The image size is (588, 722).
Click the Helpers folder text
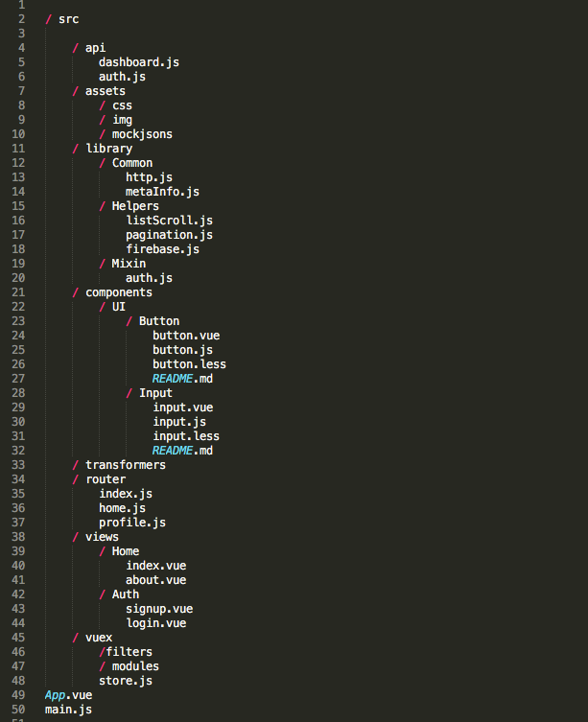point(135,206)
